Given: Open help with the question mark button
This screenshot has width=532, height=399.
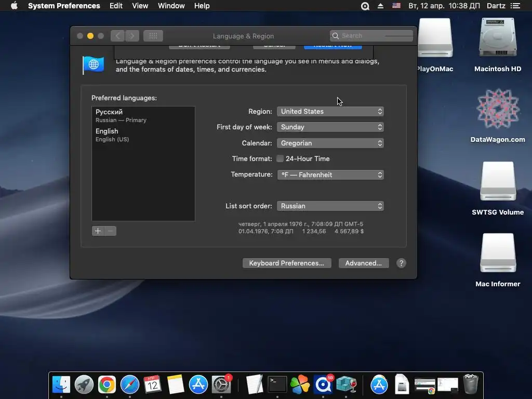Looking at the screenshot, I should 401,263.
